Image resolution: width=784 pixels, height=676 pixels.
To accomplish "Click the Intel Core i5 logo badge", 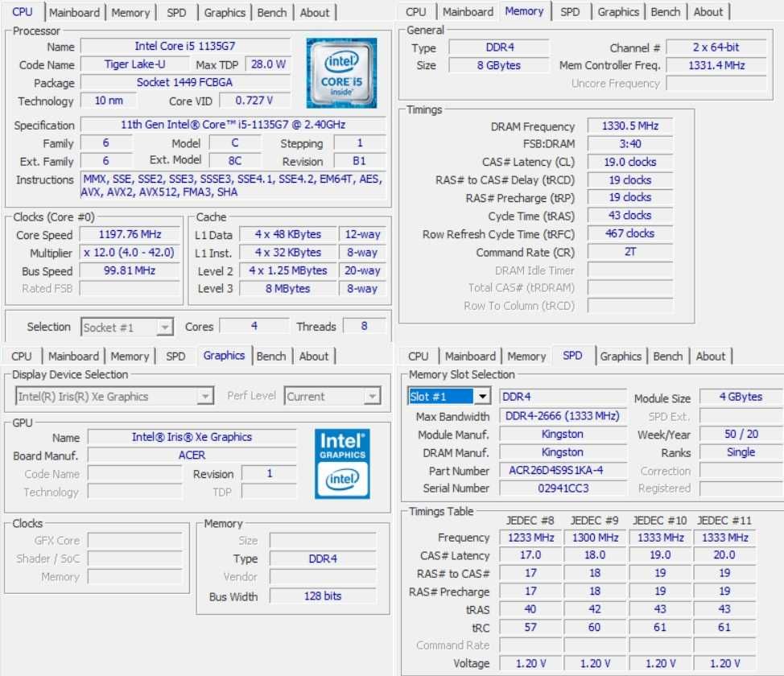I will 341,73.
